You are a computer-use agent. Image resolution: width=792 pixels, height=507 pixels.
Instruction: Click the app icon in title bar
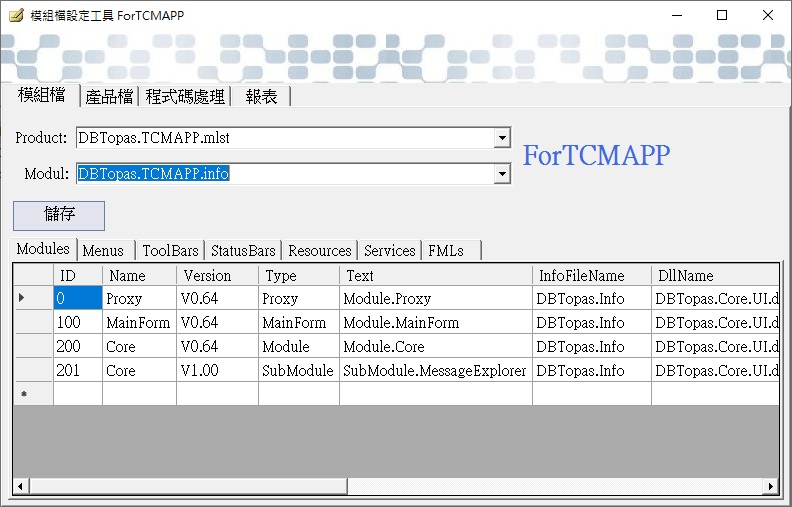[x=16, y=15]
